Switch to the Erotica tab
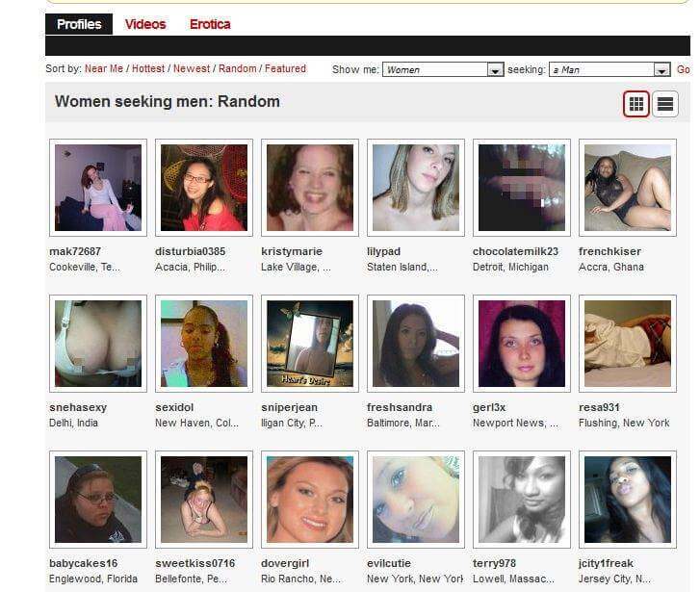The width and height of the screenshot is (700, 592). [x=210, y=24]
